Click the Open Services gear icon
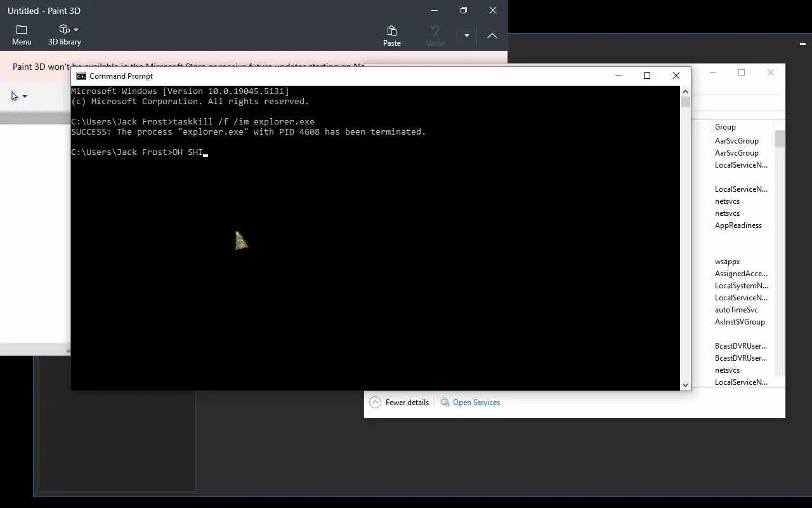Screen dimensions: 812x508 [x=445, y=403]
